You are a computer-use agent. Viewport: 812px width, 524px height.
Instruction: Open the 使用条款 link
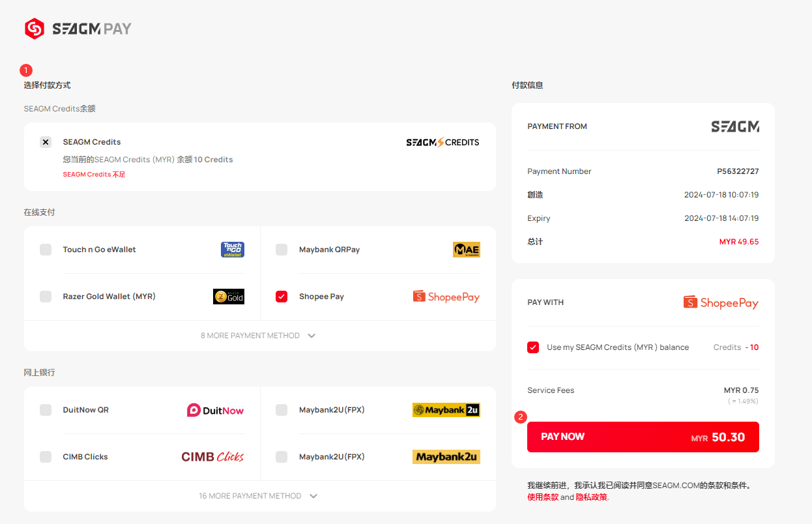(x=543, y=497)
